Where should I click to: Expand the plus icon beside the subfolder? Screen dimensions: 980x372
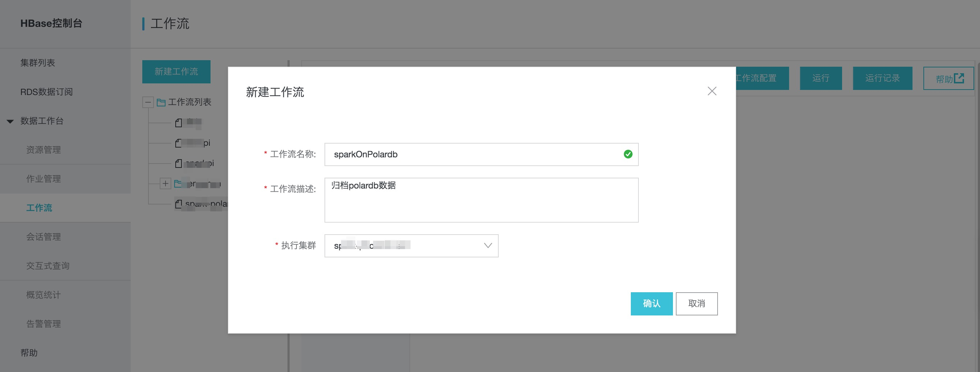click(x=166, y=183)
